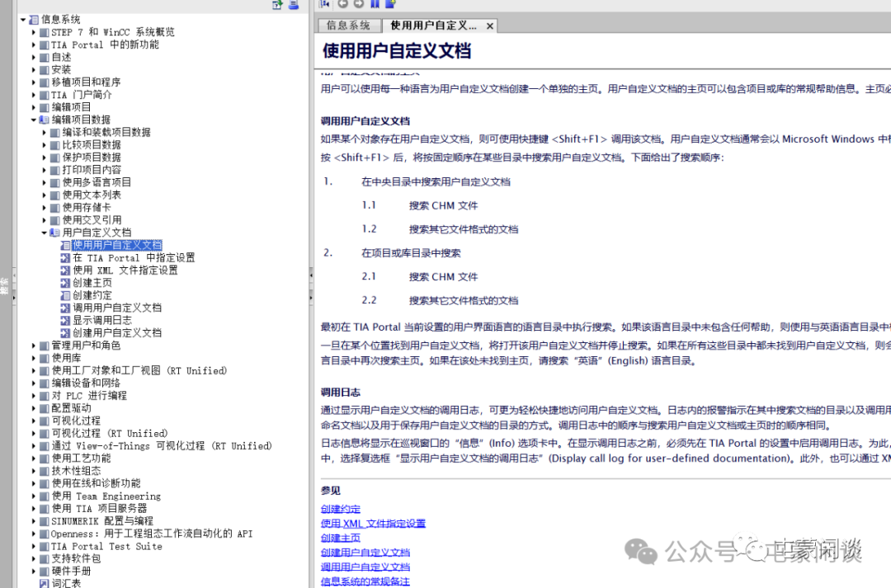The height and width of the screenshot is (588, 891).
Task: Go forward to the next help page
Action: tap(359, 3)
